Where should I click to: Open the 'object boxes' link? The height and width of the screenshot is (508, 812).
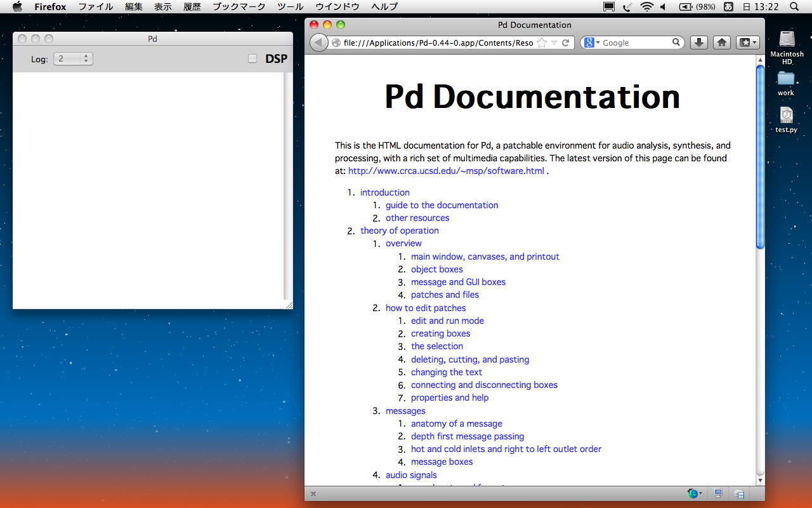[x=437, y=269]
